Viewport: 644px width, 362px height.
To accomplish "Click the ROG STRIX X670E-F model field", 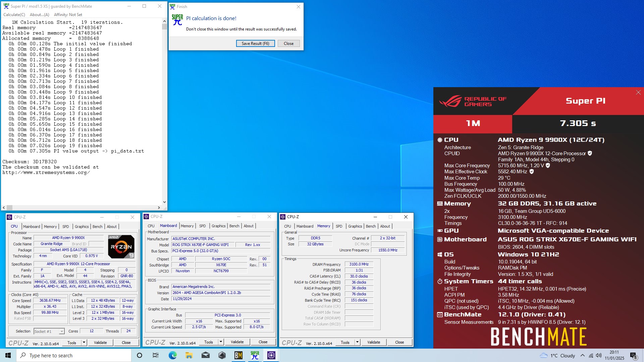I will [x=203, y=245].
